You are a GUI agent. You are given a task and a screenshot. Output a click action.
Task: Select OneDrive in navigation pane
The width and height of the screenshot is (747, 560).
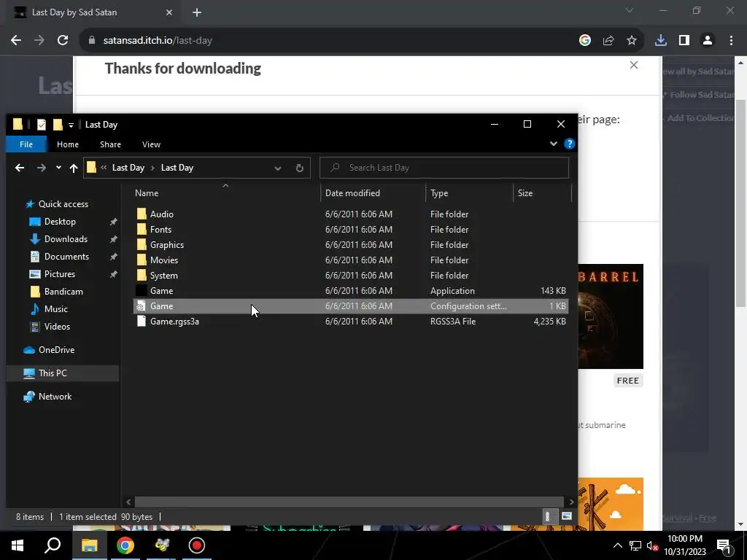click(x=56, y=349)
